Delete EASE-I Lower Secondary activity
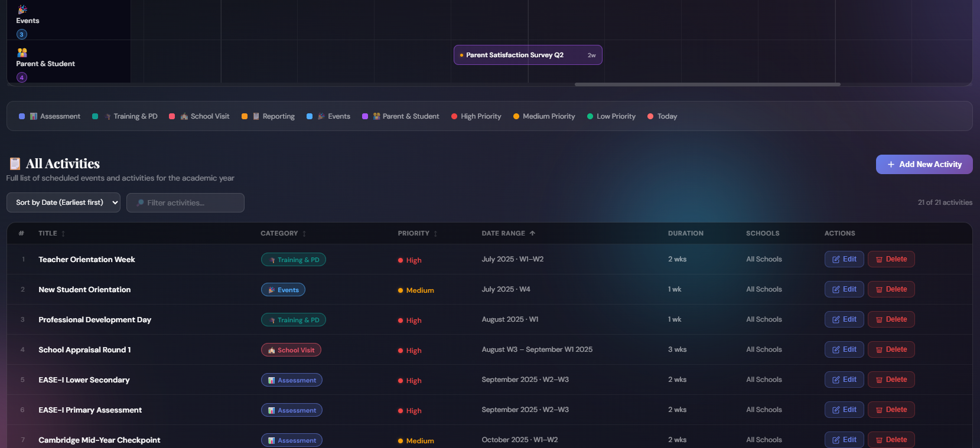The width and height of the screenshot is (980, 448). [x=891, y=380]
